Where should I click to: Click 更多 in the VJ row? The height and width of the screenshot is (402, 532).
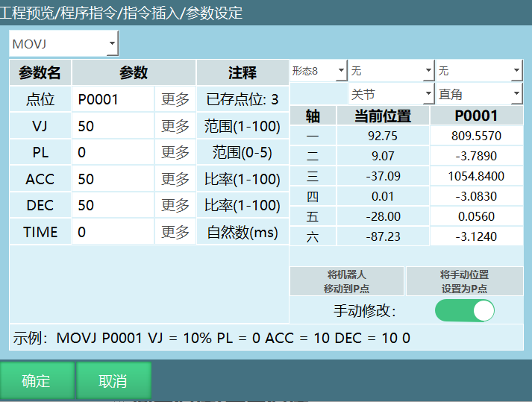[175, 126]
